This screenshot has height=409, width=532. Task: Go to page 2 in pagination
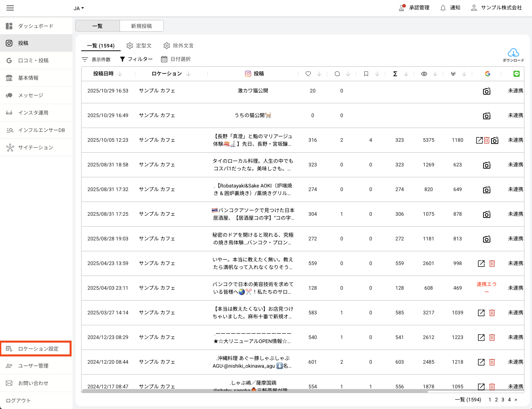(496, 400)
